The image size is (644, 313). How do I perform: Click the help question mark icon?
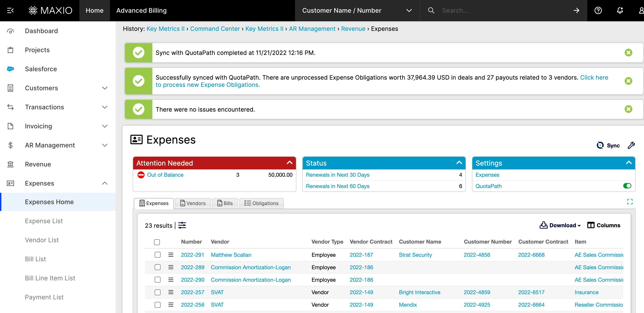598,10
